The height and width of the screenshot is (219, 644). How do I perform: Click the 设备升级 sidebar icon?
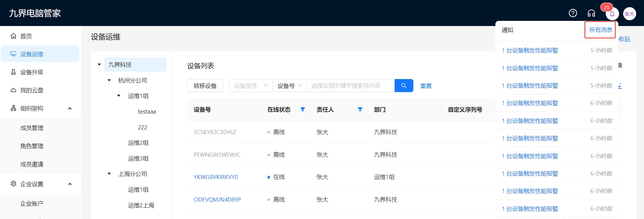coord(13,72)
